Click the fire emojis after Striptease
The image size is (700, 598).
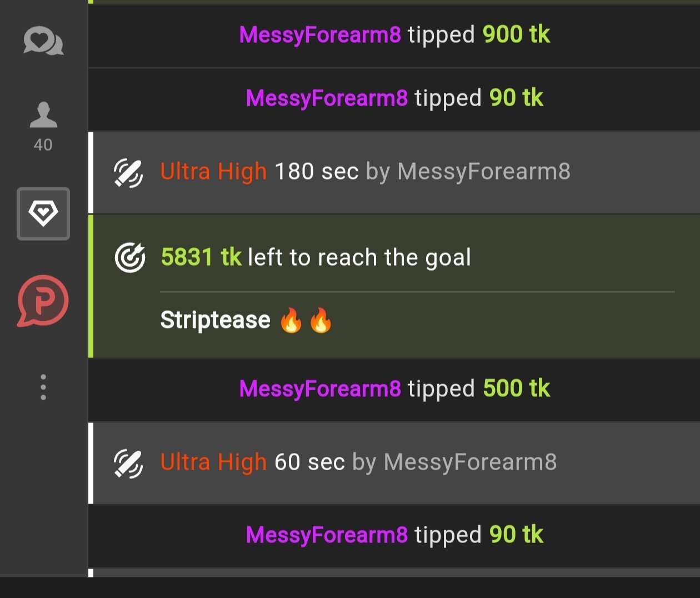tap(306, 321)
